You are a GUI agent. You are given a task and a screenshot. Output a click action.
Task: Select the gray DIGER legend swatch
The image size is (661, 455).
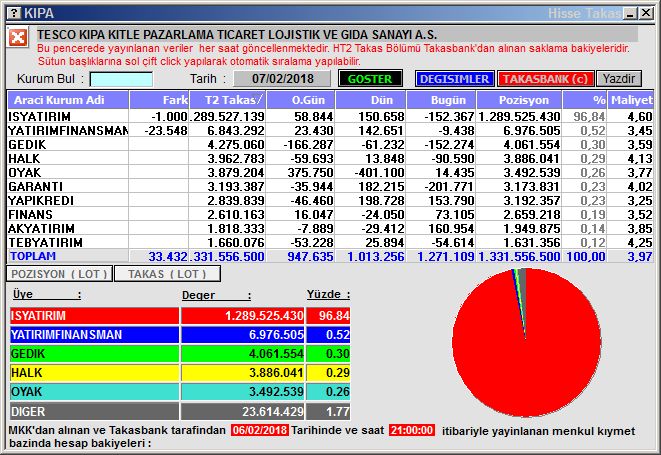tap(94, 411)
